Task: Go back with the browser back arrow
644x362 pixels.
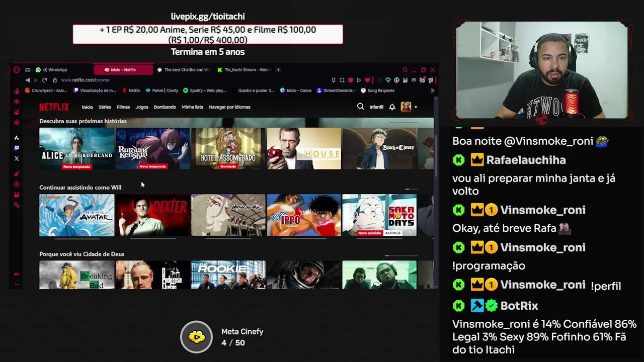Action: 28,80
